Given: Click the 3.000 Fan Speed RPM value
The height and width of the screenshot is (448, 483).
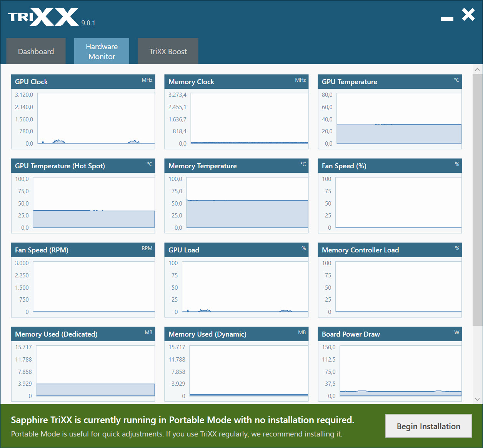Looking at the screenshot, I should (x=22, y=263).
